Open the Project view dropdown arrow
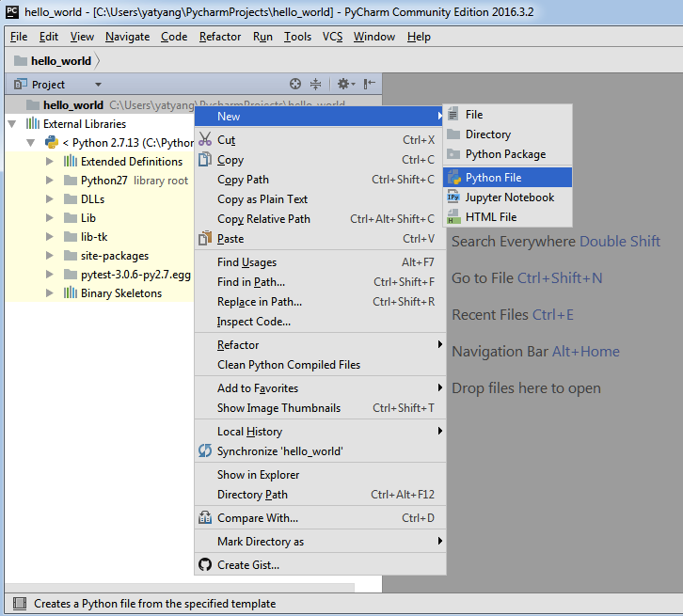Viewport: 683px width, 616px height. click(98, 85)
